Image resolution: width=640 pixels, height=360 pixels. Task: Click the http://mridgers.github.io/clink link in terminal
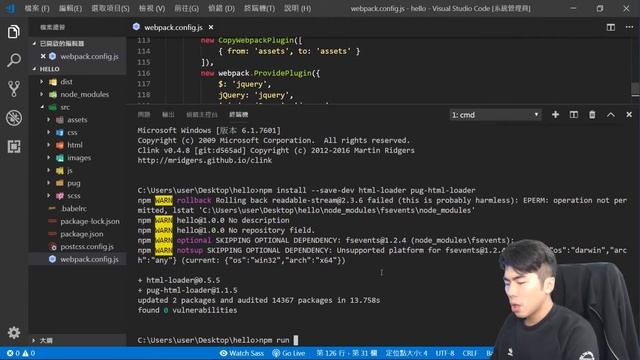coord(204,160)
